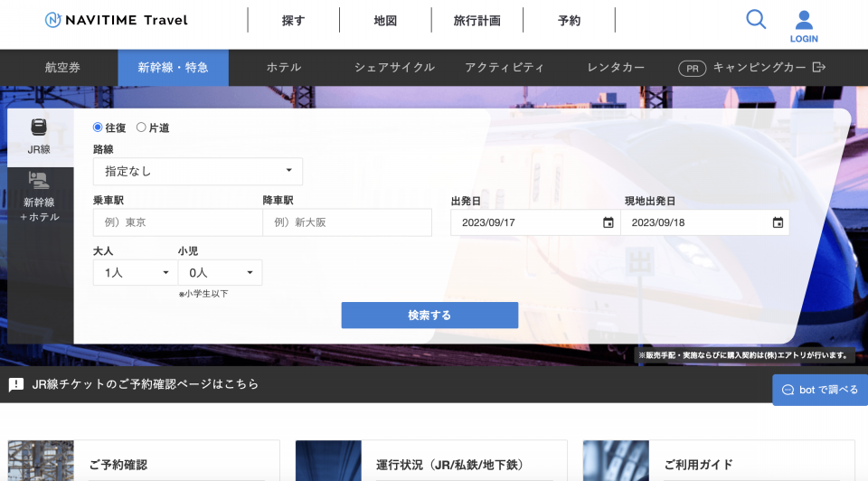Open the 旅行計画 menu
Viewport: 868px width, 481px height.
tap(477, 21)
